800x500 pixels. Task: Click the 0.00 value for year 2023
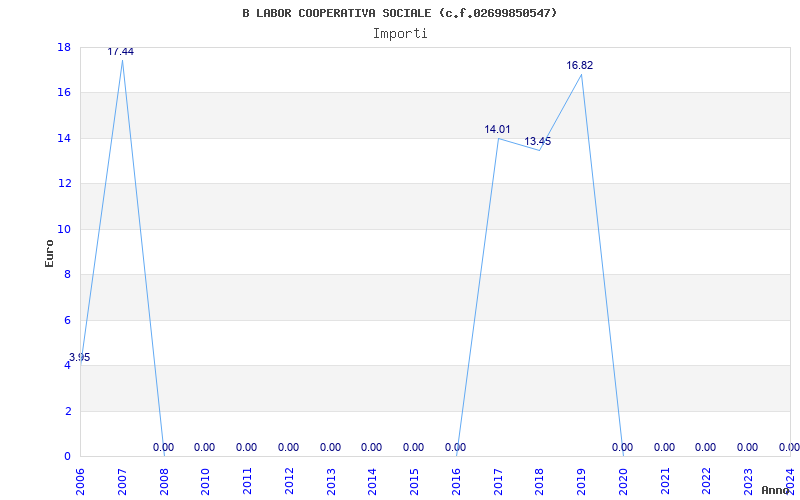747,447
